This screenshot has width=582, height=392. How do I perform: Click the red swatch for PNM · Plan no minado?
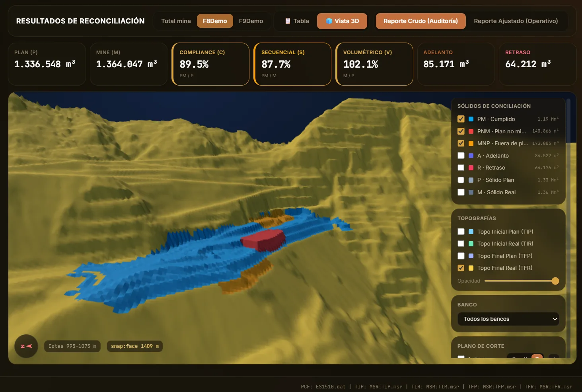(471, 131)
